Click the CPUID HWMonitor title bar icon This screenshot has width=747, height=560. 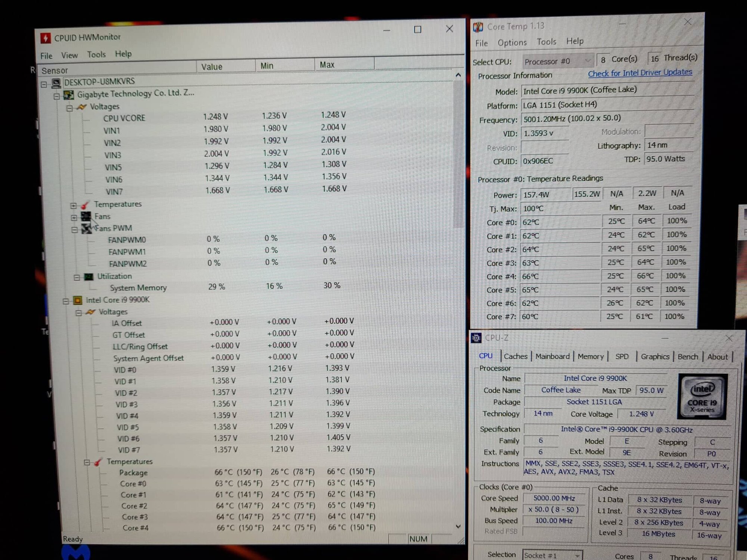(x=46, y=38)
